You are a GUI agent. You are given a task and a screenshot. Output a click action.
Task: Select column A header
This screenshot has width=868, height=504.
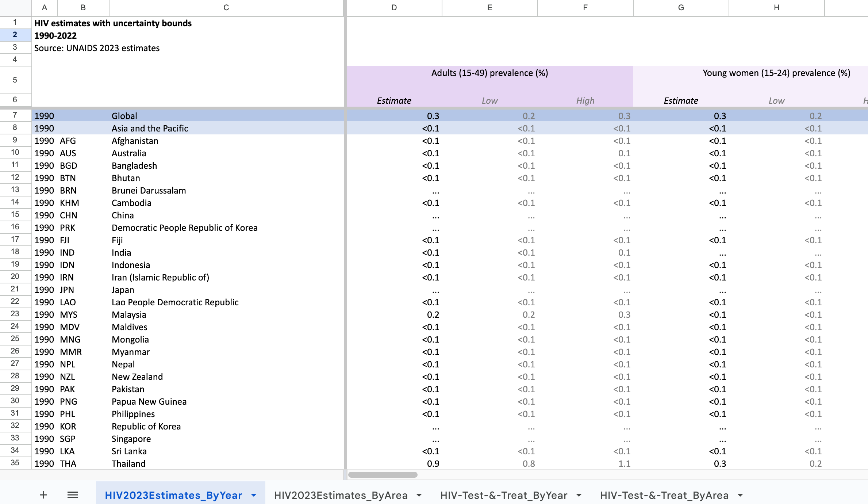(x=45, y=8)
